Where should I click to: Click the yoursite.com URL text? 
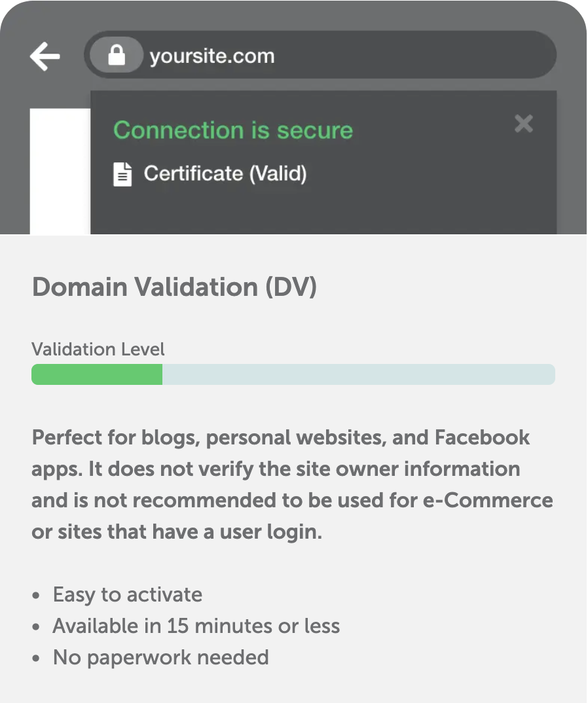click(x=211, y=56)
